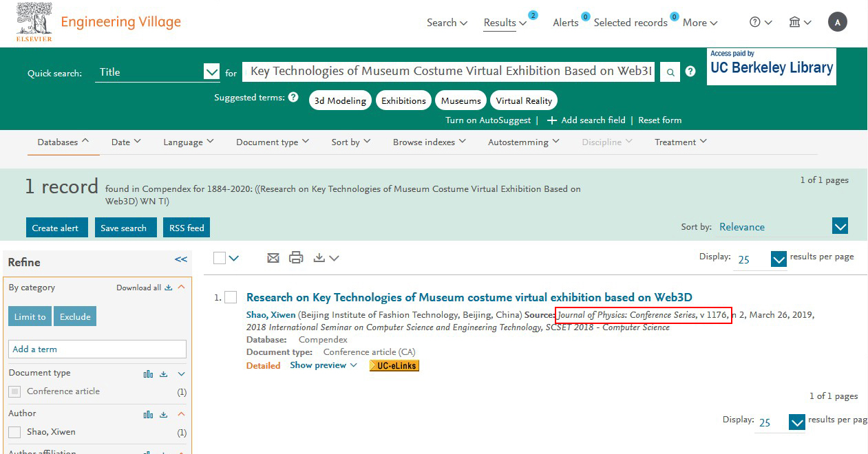Screen dimensions: 868x454
Task: Open the Sort by Relevance dropdown
Action: [x=840, y=226]
